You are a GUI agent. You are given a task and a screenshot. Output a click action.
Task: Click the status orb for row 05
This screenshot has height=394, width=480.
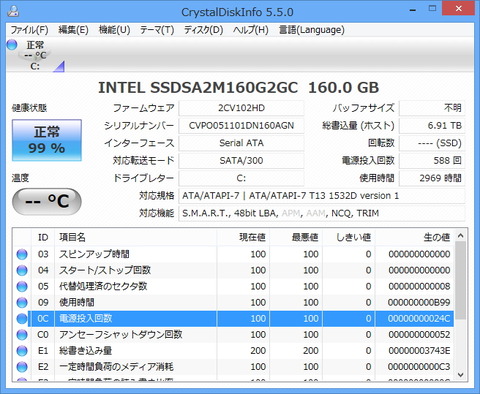22,287
